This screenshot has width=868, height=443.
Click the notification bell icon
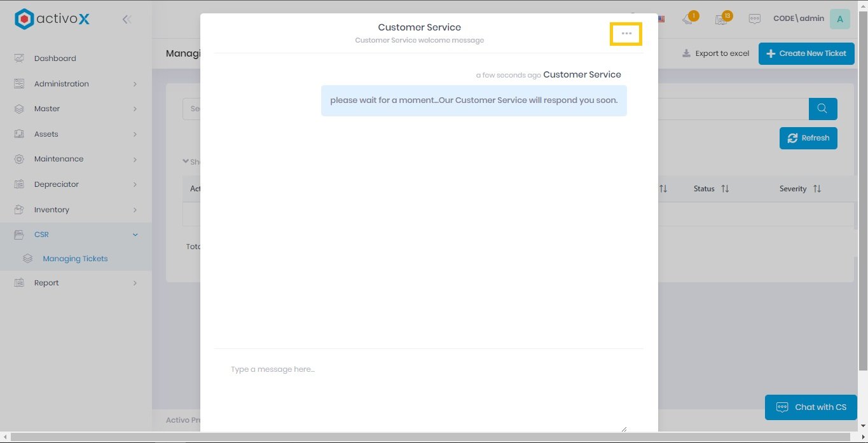pos(688,19)
